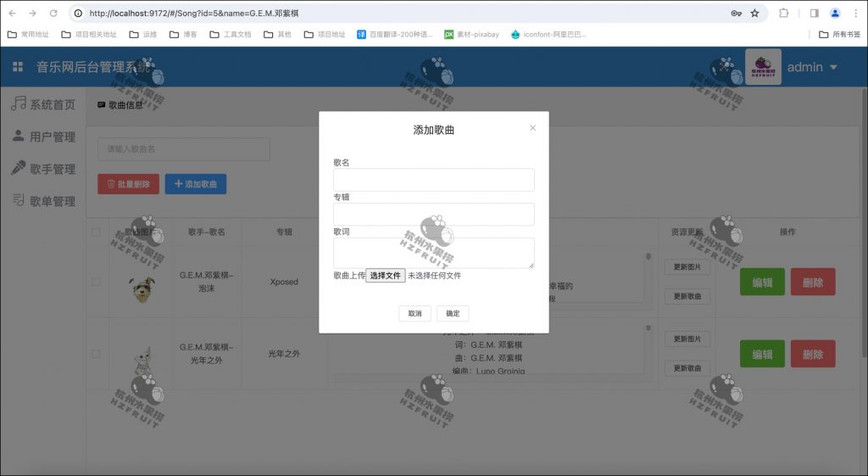The width and height of the screenshot is (868, 476).
Task: Open 用户管理 in sidebar
Action: click(52, 137)
